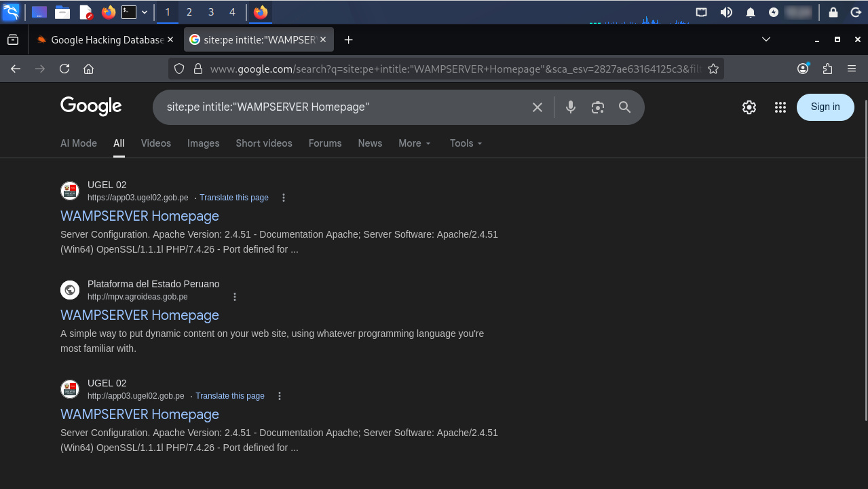Screen dimensions: 868x489
Task: Open more options for agroideas result
Action: (x=235, y=297)
